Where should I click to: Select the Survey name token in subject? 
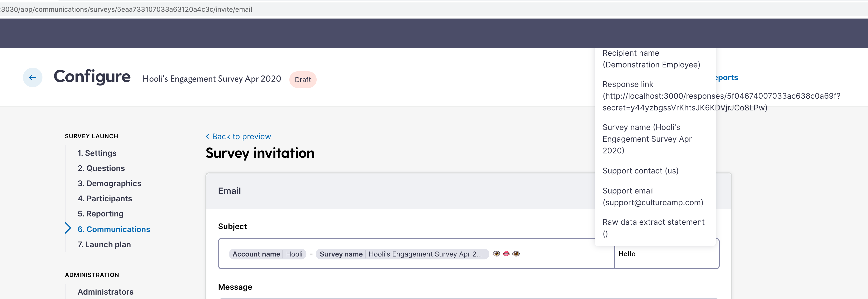(x=402, y=254)
